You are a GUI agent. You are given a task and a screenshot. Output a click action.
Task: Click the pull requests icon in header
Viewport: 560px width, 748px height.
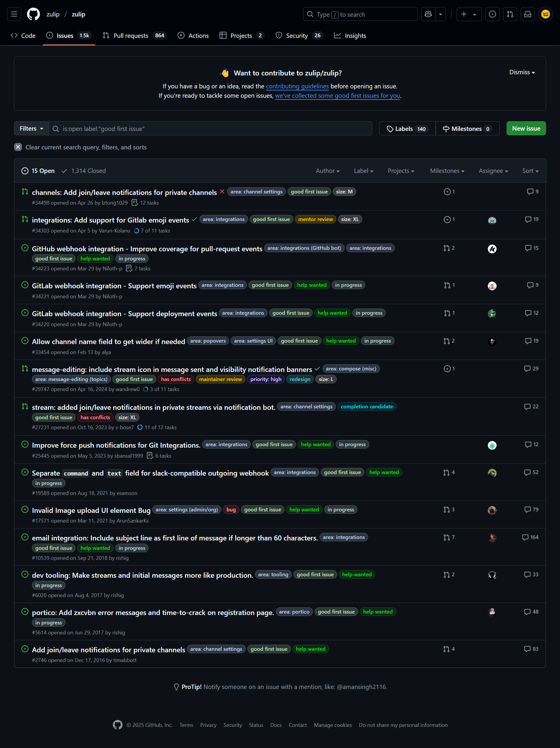(x=510, y=14)
